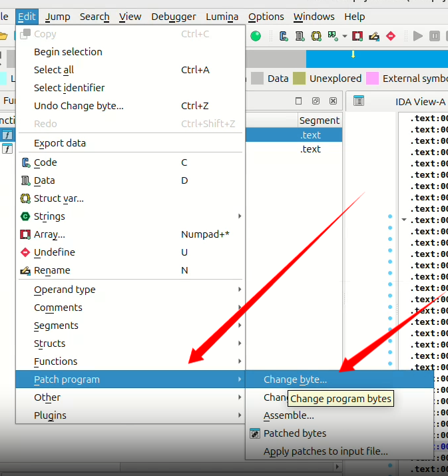Click the Rename toolbar icon
Viewport: 448px width, 476px height.
pos(374,36)
